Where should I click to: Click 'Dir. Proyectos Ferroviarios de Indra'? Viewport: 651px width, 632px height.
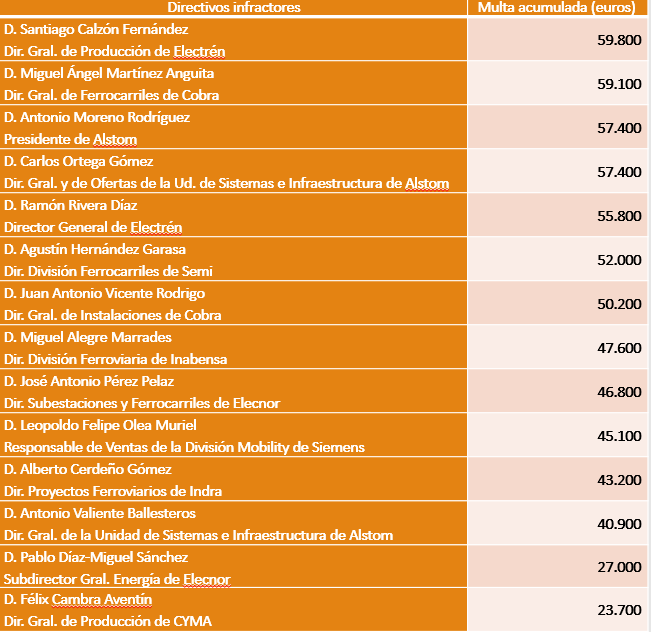[x=113, y=492]
